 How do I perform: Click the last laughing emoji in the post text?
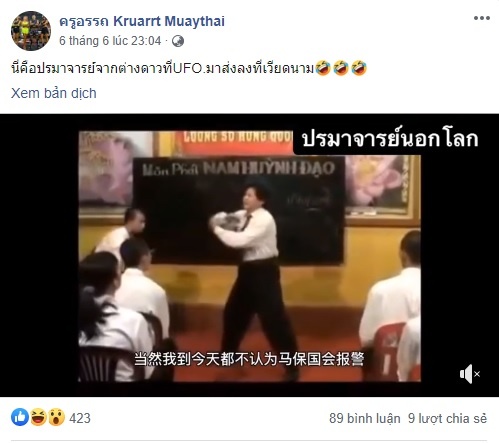pos(359,68)
